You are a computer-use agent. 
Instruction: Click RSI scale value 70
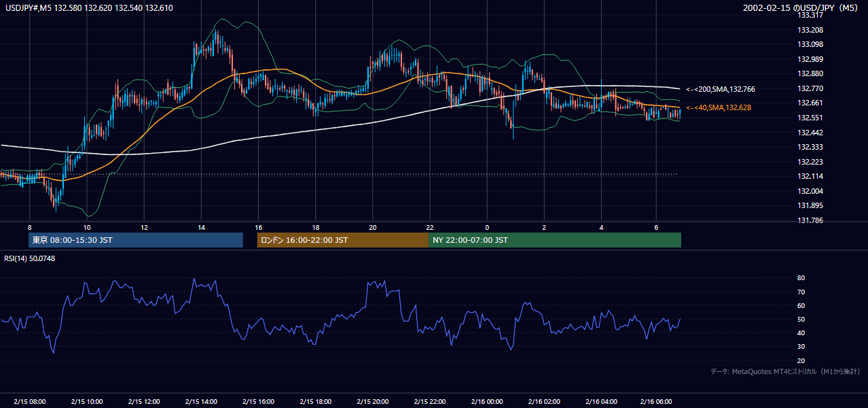tap(801, 292)
